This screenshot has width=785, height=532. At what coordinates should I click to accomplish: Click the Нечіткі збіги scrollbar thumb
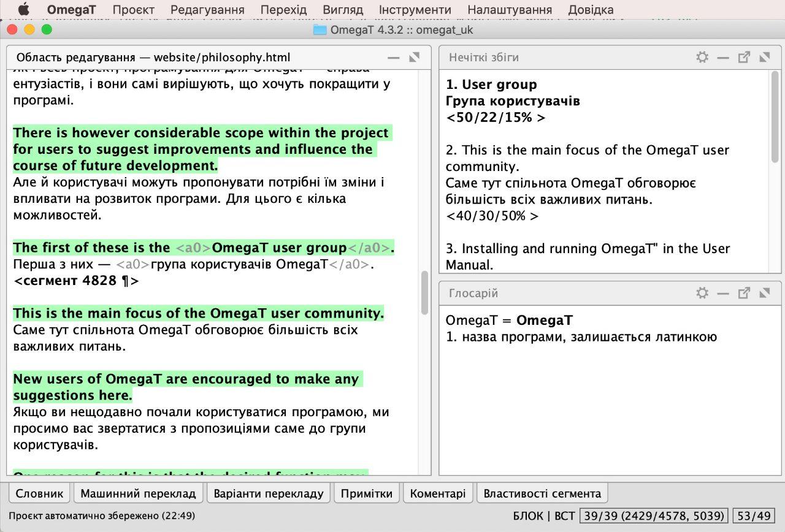tap(775, 118)
